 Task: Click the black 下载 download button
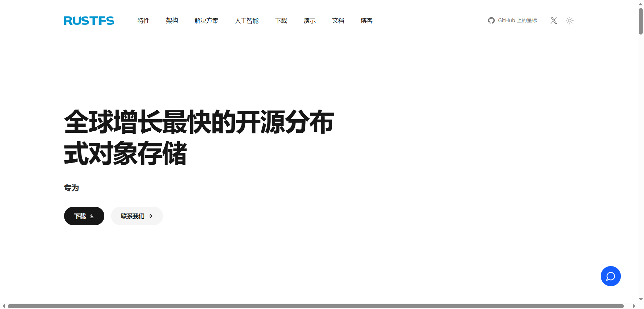[84, 216]
